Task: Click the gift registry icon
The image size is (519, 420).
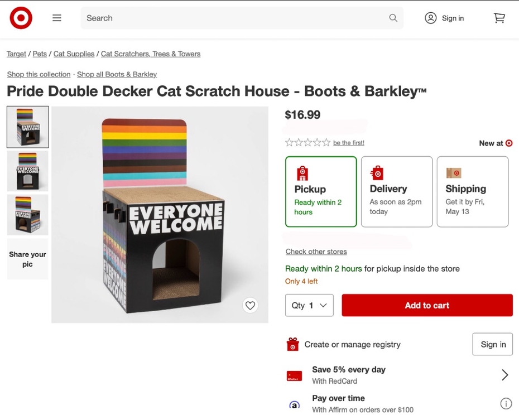Action: pos(293,345)
